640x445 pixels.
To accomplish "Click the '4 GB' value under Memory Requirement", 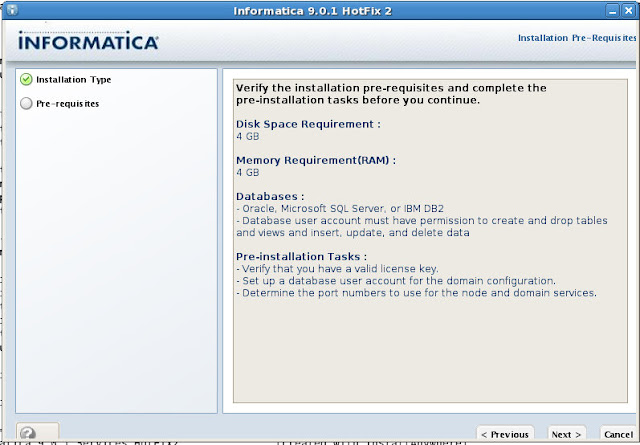I will click(x=247, y=172).
